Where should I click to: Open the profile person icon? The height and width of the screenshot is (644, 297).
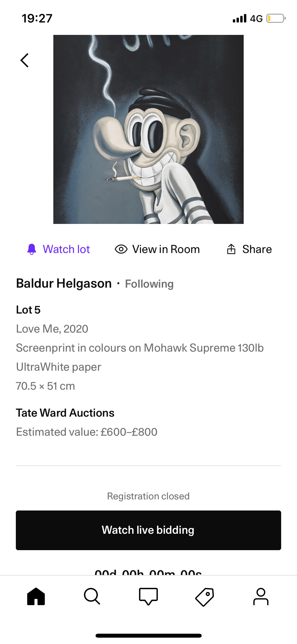coord(261,596)
